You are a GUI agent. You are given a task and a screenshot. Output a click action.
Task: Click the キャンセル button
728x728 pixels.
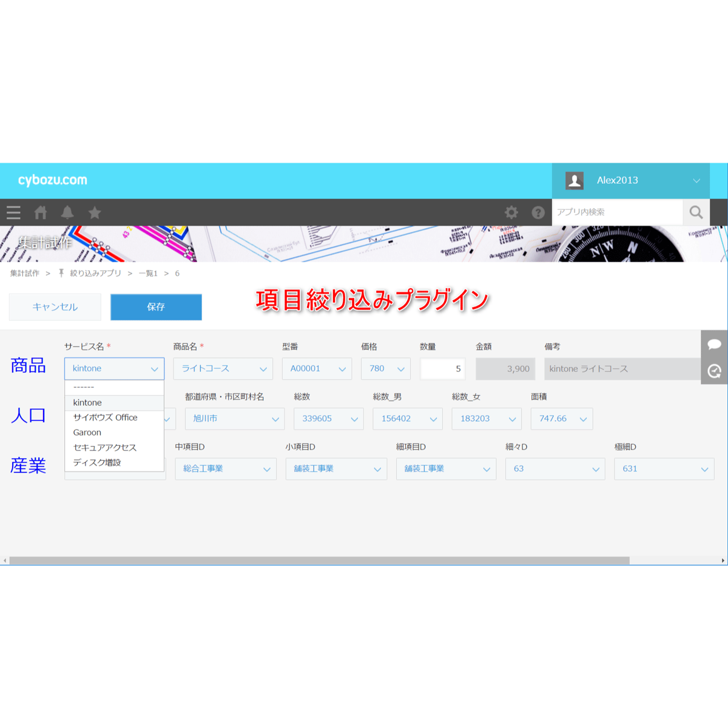(55, 307)
